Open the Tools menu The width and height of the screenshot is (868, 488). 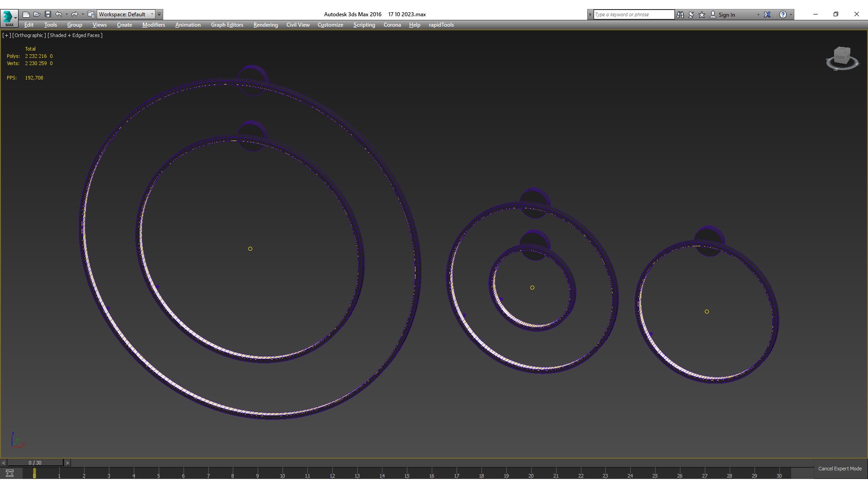pos(51,25)
